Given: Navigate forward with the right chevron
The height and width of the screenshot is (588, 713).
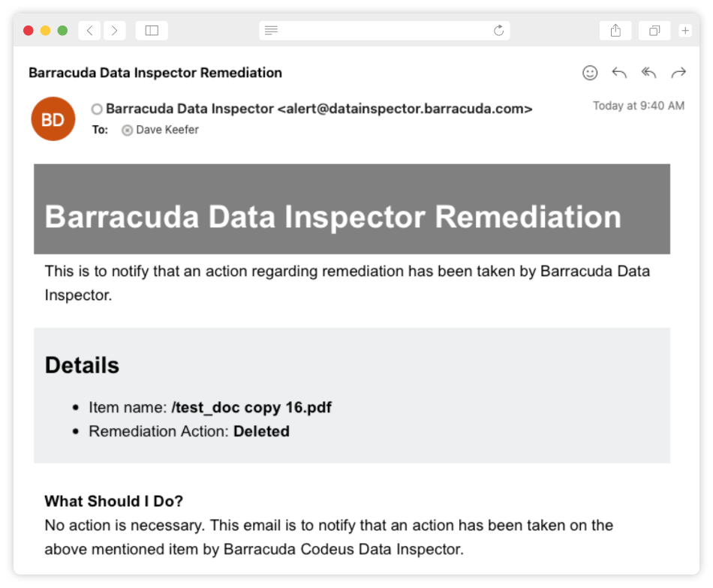Looking at the screenshot, I should [x=115, y=30].
